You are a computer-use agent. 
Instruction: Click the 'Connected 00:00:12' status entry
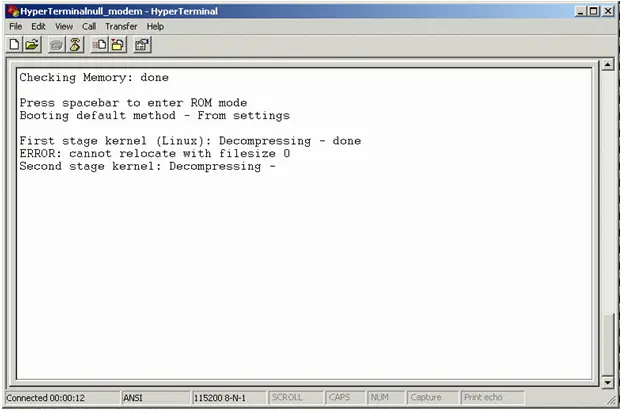(x=63, y=397)
